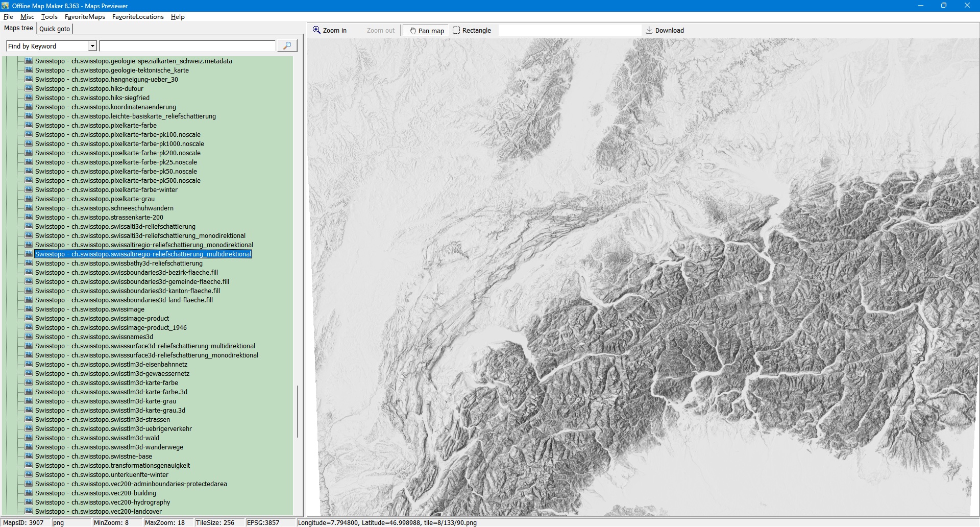This screenshot has height=527, width=980.
Task: Click the Download arrow icon
Action: click(x=649, y=30)
